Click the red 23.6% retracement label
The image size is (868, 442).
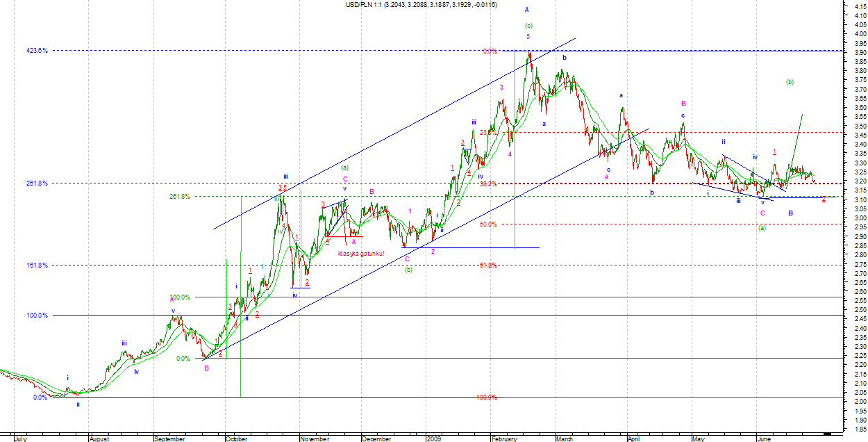[x=487, y=132]
